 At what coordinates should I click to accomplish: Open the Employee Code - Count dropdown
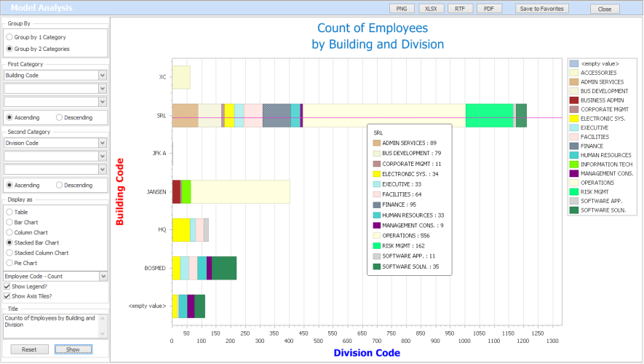pos(102,277)
